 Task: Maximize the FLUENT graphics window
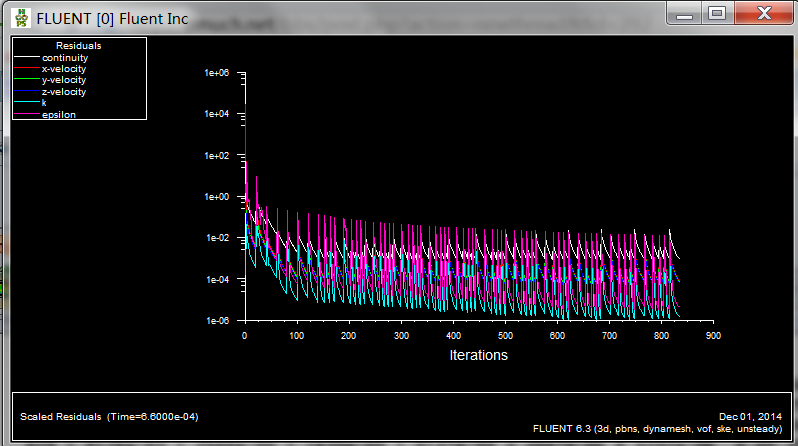(x=716, y=13)
